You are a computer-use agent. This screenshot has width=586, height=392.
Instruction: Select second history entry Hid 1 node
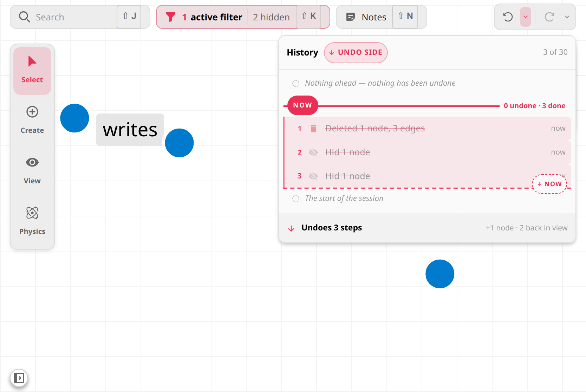(x=427, y=152)
